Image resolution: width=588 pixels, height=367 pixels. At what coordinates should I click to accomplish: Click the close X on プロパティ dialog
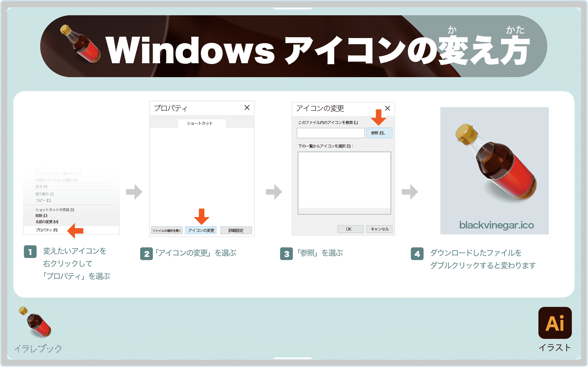point(247,108)
